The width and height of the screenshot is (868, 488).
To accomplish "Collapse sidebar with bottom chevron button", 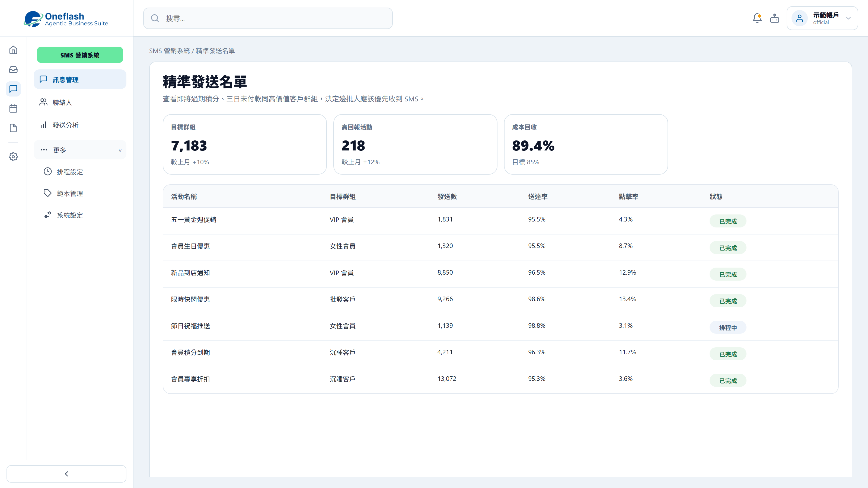I will [66, 474].
